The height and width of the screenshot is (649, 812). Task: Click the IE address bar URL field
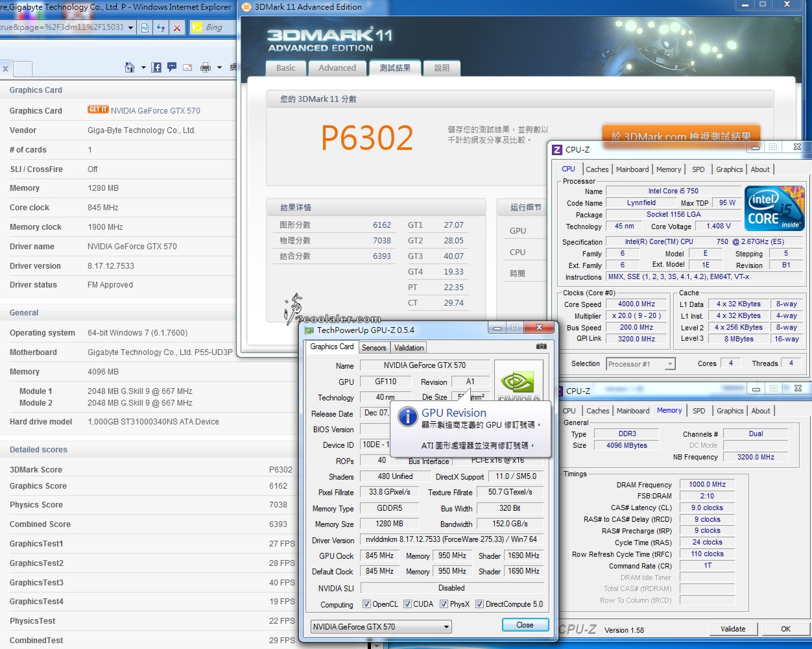63,27
